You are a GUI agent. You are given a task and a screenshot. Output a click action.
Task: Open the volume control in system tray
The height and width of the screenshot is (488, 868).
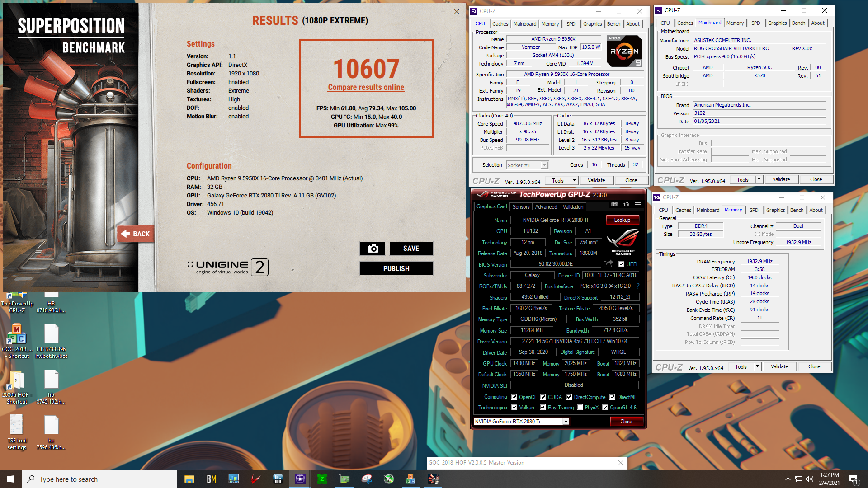pos(810,479)
